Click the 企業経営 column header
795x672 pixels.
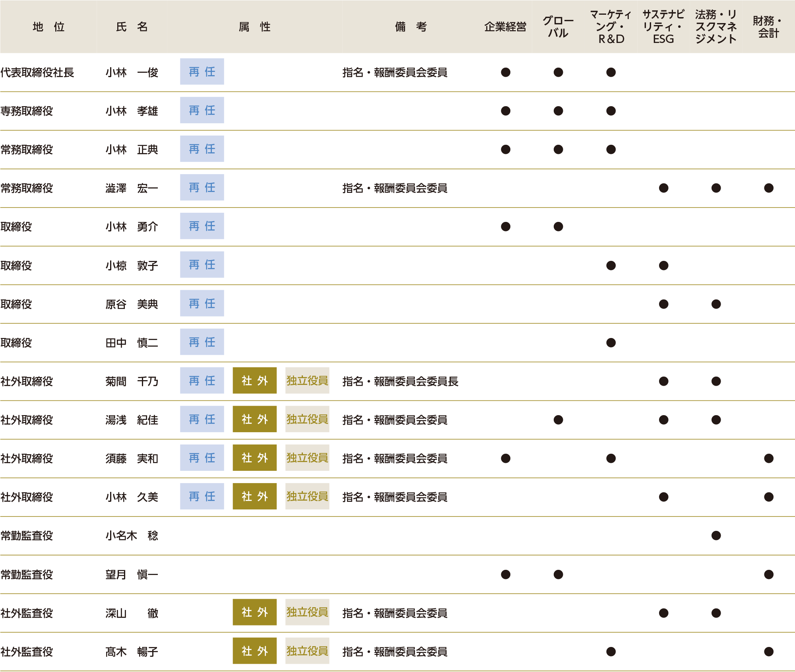click(505, 27)
